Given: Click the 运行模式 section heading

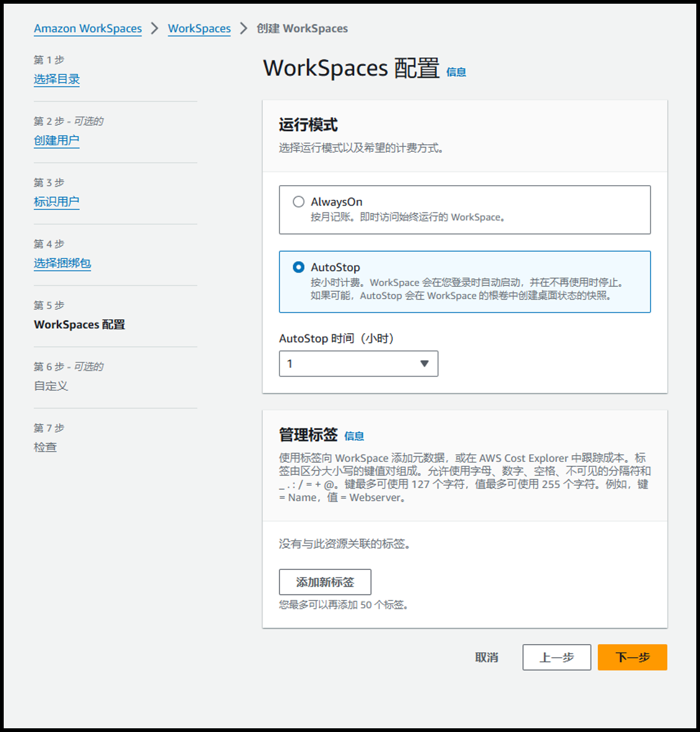Looking at the screenshot, I should coord(308,125).
